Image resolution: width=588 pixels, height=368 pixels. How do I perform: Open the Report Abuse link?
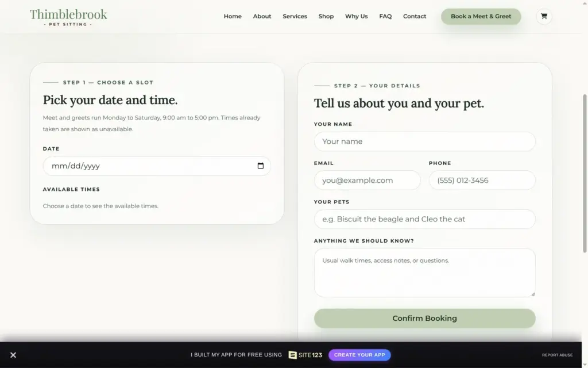click(x=557, y=355)
